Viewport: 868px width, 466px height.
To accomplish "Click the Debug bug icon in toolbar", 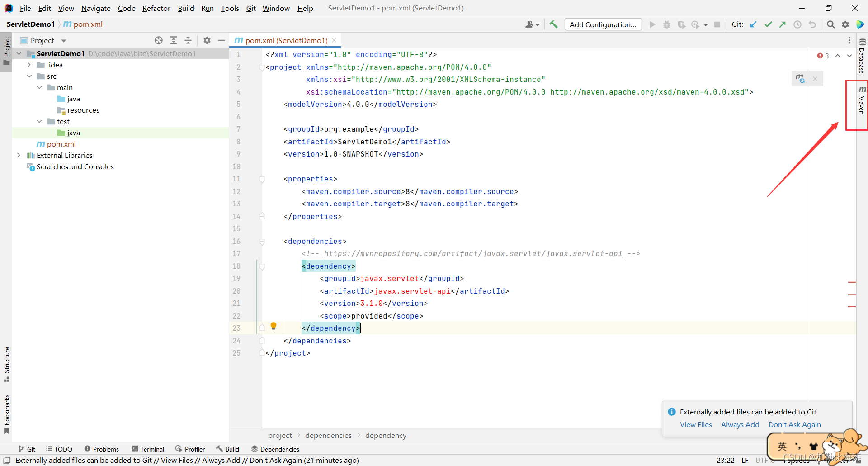I will [667, 24].
